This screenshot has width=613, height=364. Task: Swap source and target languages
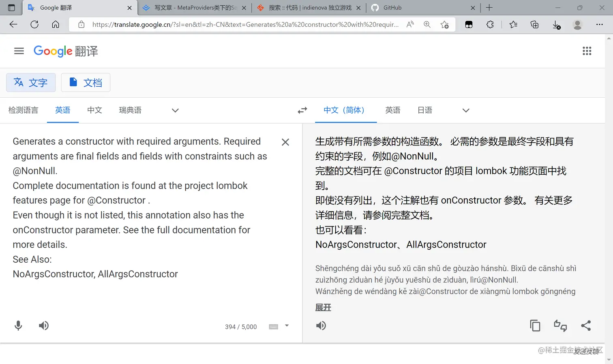coord(302,110)
